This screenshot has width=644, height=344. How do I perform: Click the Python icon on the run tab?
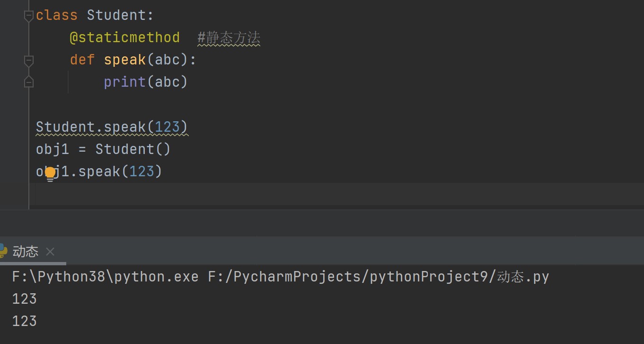[x=3, y=251]
